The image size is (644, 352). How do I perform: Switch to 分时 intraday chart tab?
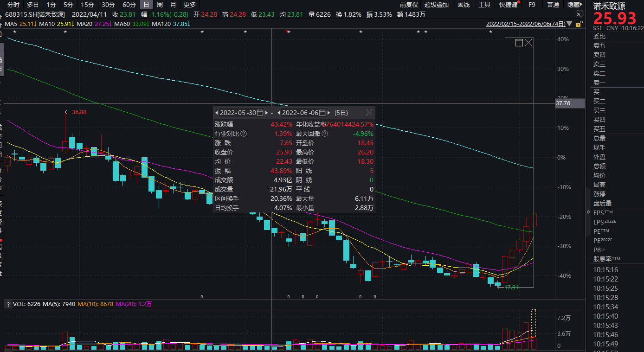pos(13,5)
